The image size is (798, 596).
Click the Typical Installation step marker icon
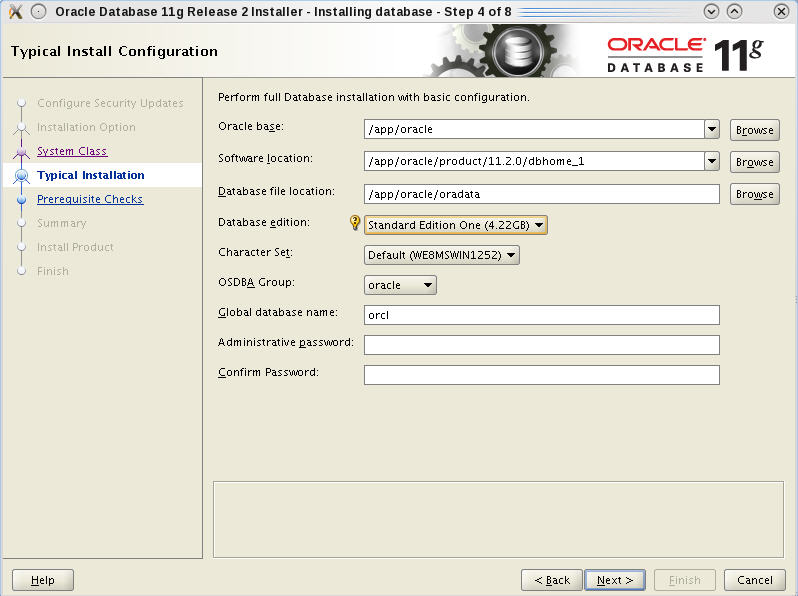[x=21, y=176]
